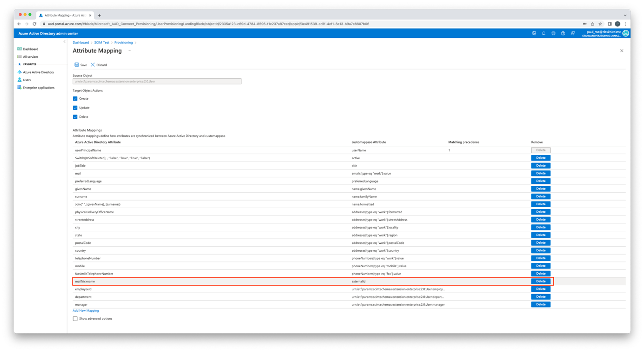
Task: Uncheck the Update target action checkbox
Action: click(x=75, y=108)
